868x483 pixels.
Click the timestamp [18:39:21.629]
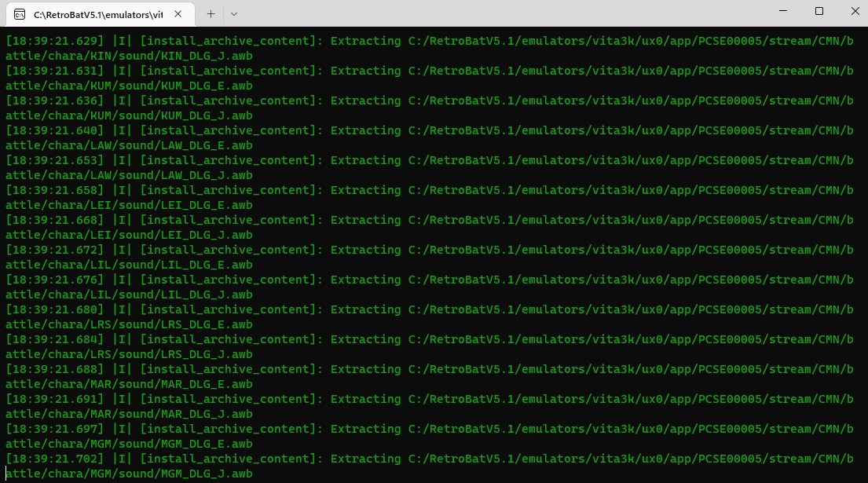coord(55,41)
